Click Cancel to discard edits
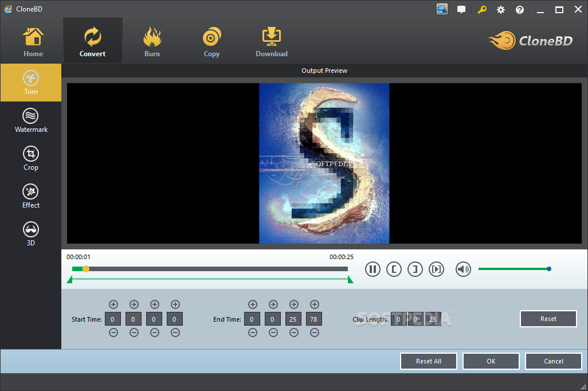 click(x=554, y=361)
